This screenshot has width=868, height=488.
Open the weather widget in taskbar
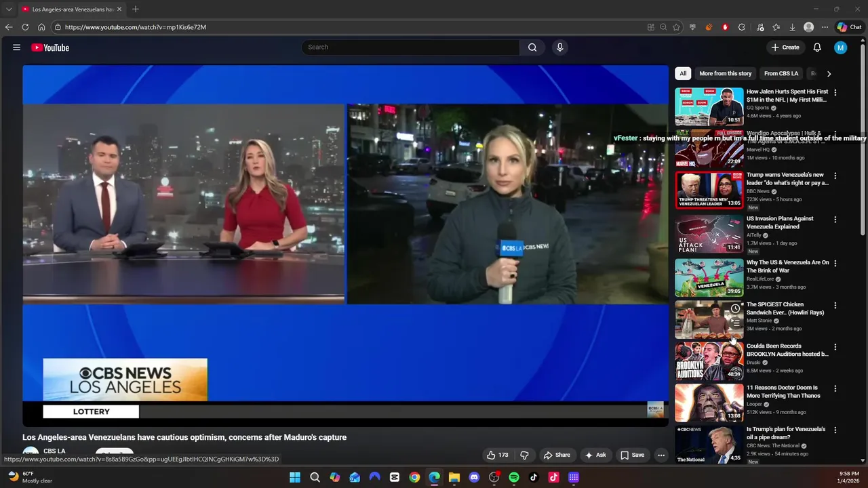click(x=30, y=477)
